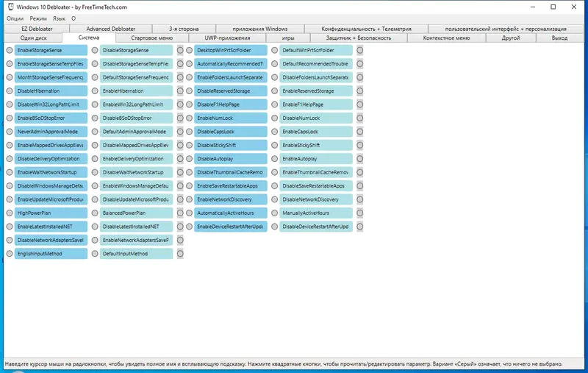Click the DisableSaveRestartableApps button
This screenshot has width=588, height=373.
tap(316, 185)
